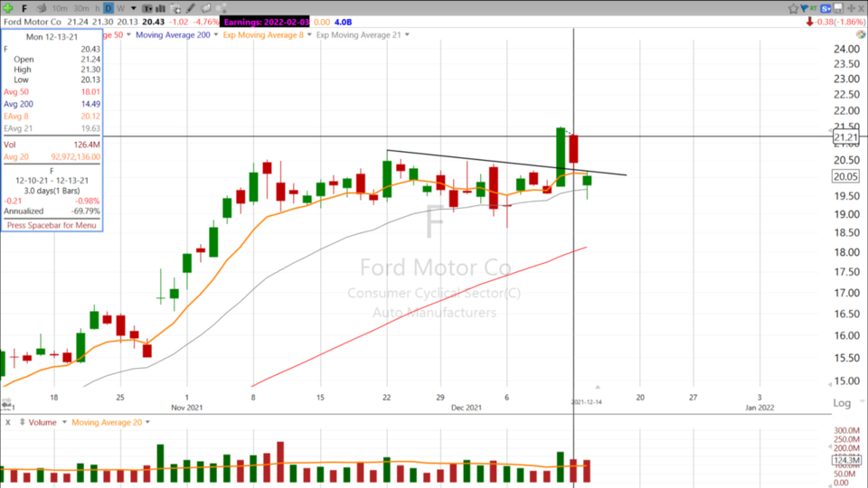Viewport: 868px width, 488px height.
Task: Click the Exp Moving Average 21 label
Action: 358,35
